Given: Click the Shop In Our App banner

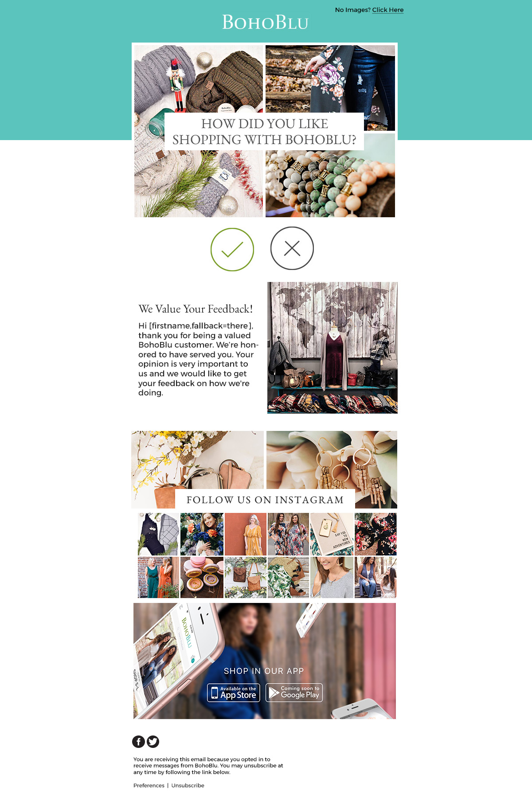Looking at the screenshot, I should [x=265, y=661].
